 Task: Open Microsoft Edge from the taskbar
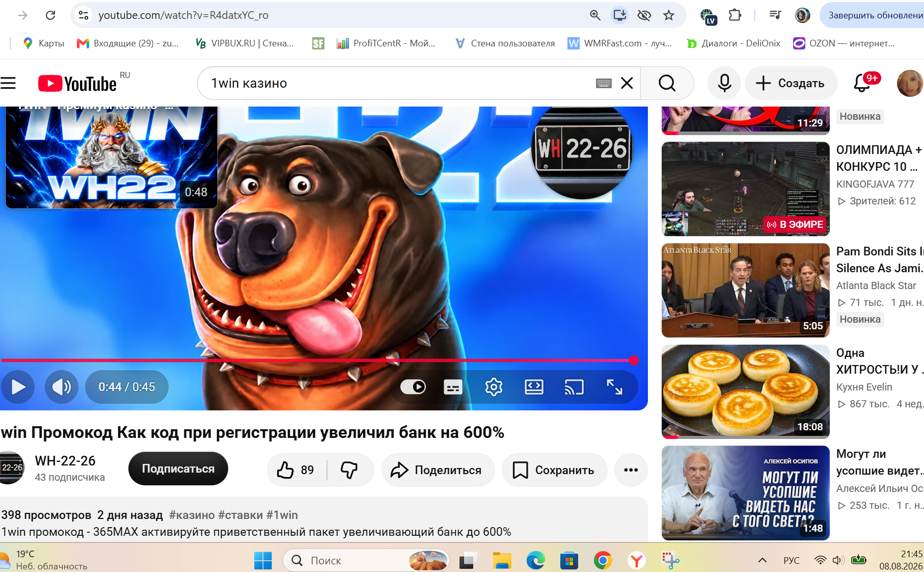[x=535, y=561]
